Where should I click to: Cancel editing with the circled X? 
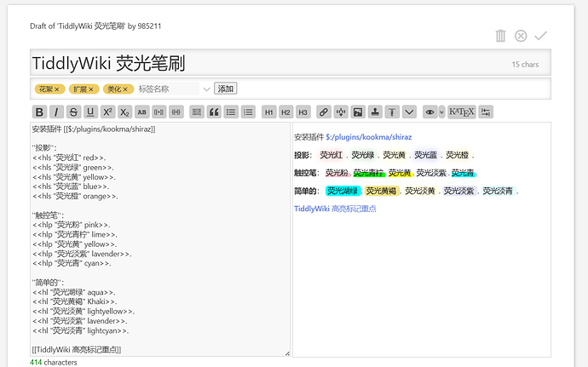point(521,36)
